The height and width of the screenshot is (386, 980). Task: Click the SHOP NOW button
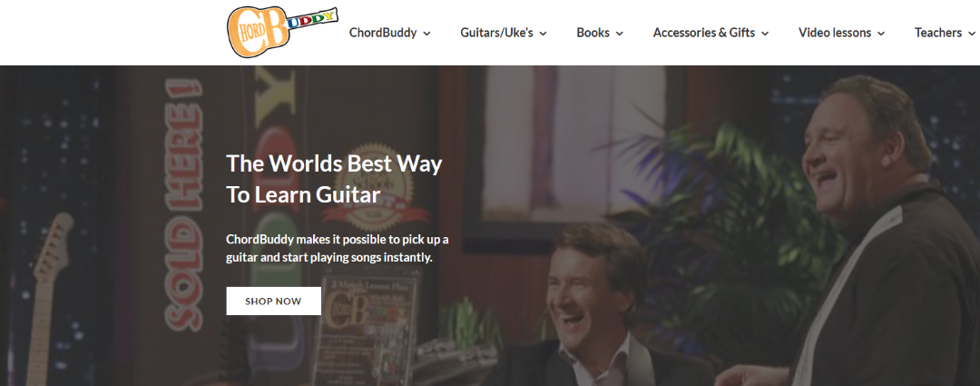coord(274,301)
